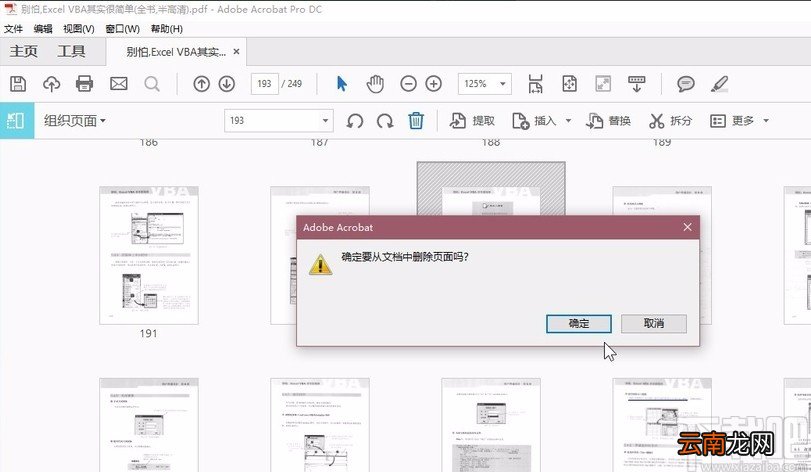811x472 pixels.
Task: Rotate pages clockwise
Action: point(385,121)
